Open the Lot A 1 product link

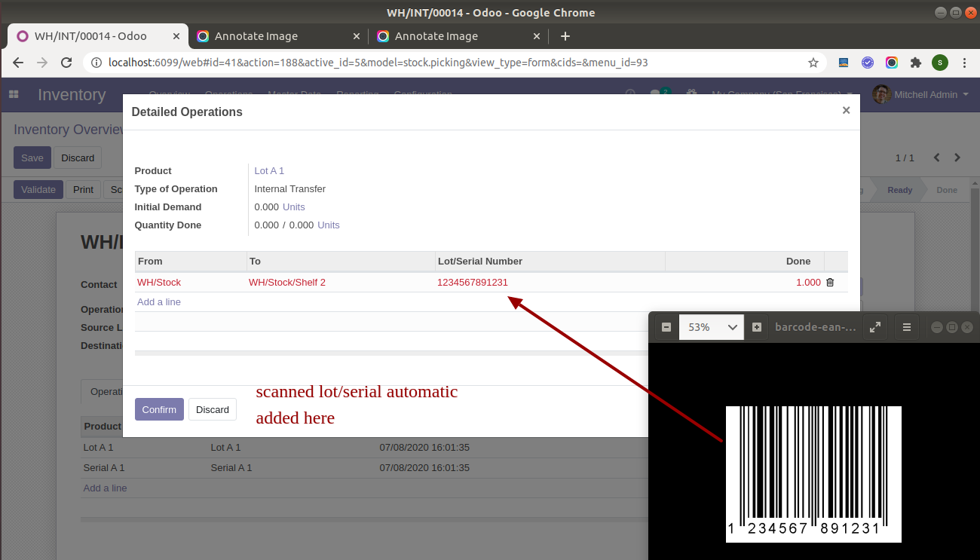tap(269, 171)
